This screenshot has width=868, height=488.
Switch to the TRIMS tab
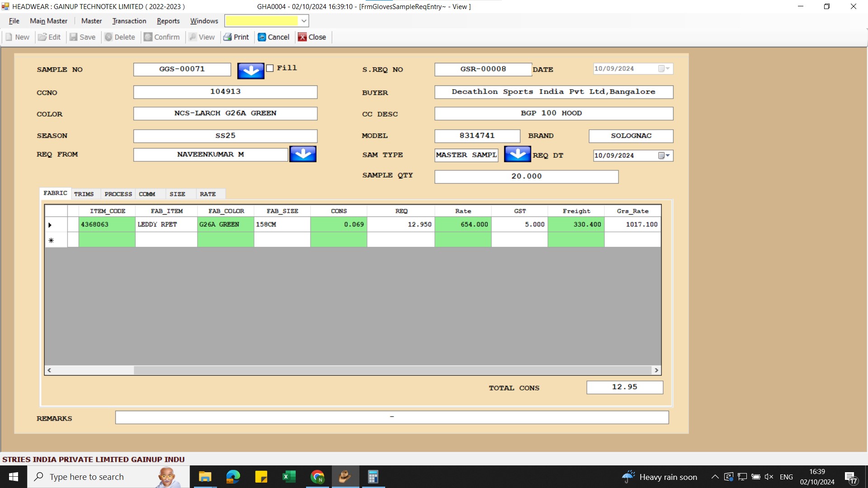[84, 194]
